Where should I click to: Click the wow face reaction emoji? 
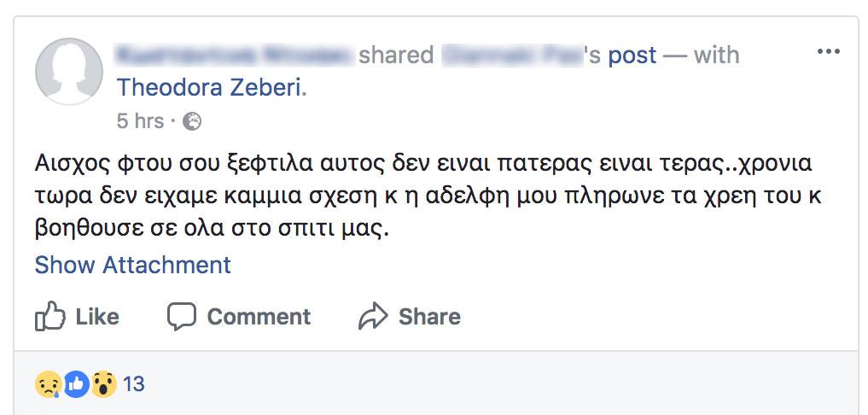click(103, 385)
